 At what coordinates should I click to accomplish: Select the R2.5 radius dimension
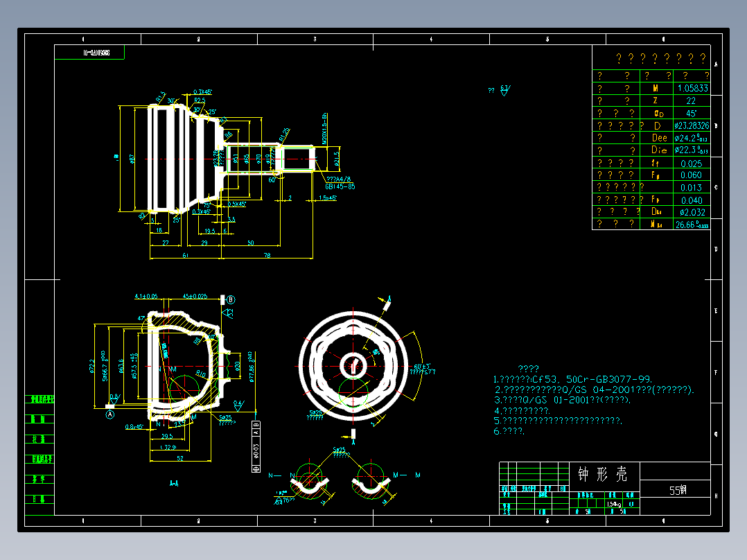pyautogui.click(x=200, y=100)
